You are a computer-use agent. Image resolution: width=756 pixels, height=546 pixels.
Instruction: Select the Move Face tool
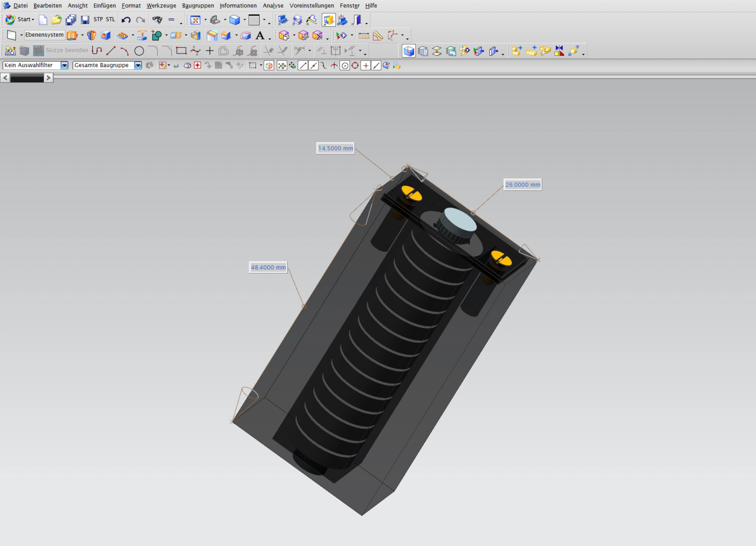click(303, 35)
